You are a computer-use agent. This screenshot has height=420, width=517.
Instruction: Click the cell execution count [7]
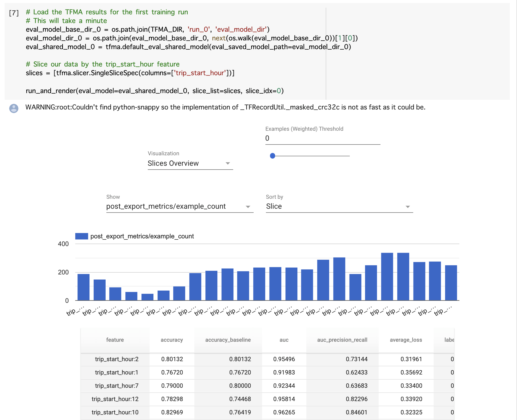(x=14, y=13)
